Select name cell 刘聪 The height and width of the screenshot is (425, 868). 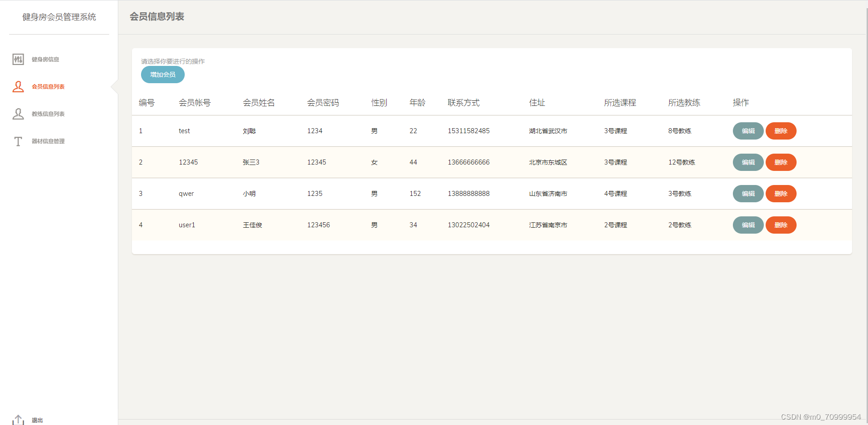(249, 131)
